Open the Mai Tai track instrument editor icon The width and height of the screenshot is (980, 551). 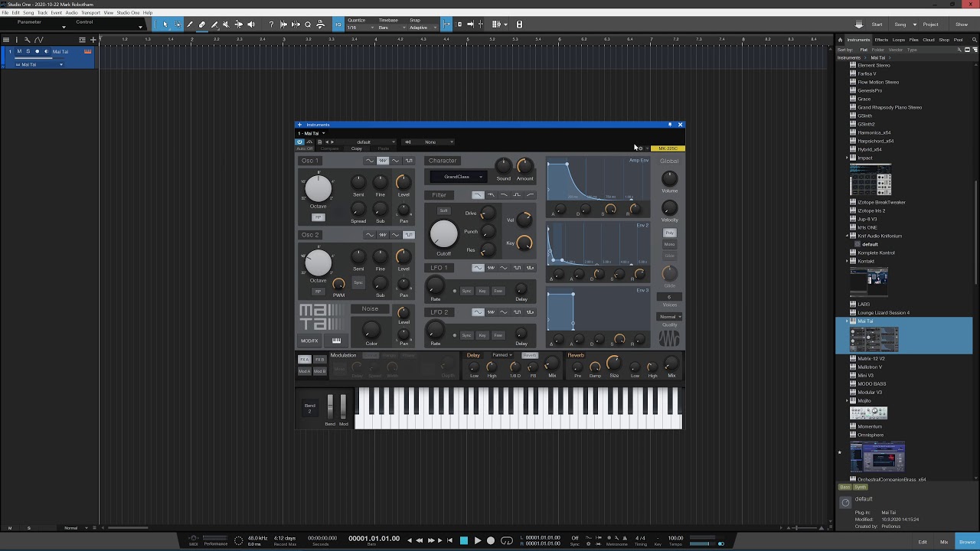(x=88, y=51)
